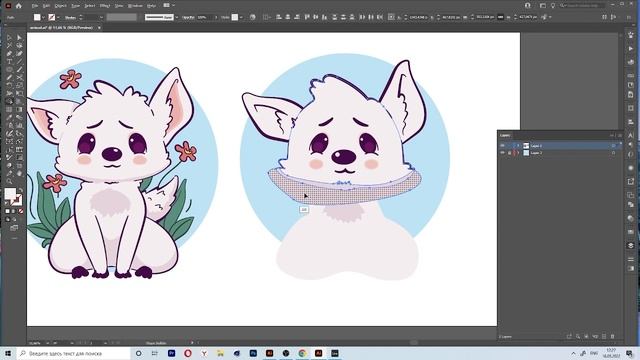The height and width of the screenshot is (360, 640).
Task: Open the Recolor Artwork wheel icon
Action: click(253, 17)
